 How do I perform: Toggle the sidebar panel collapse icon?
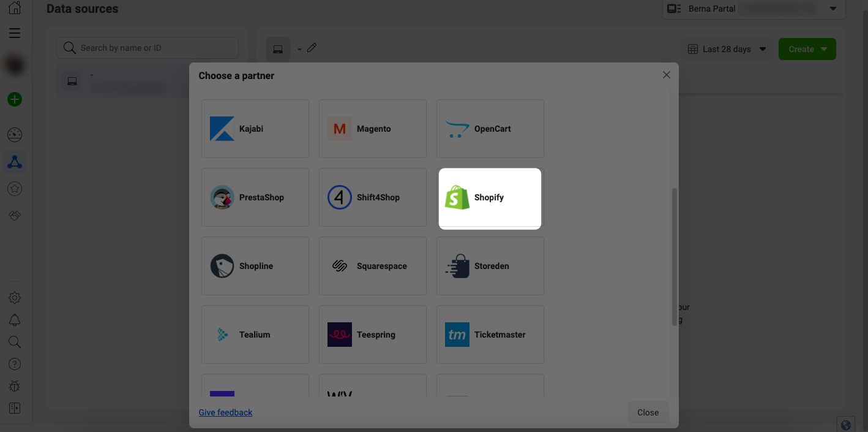point(15,408)
